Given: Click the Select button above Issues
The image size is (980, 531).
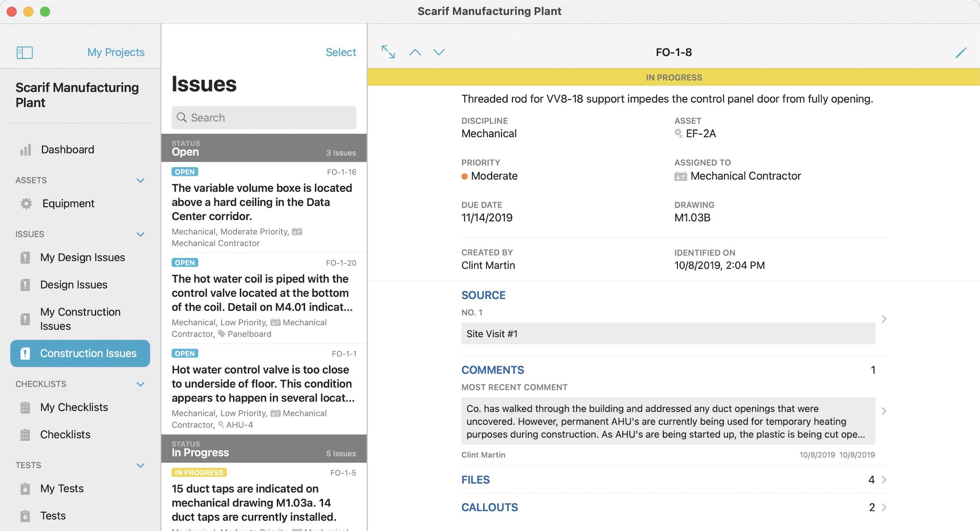Looking at the screenshot, I should pos(340,52).
